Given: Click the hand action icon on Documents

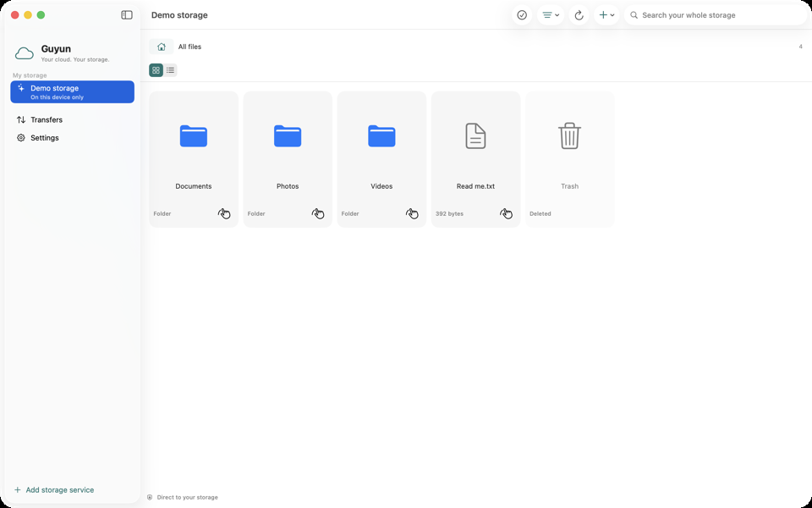Looking at the screenshot, I should [224, 213].
